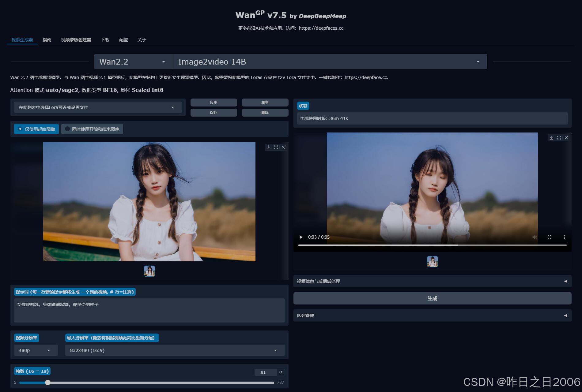The width and height of the screenshot is (582, 392).
Task: Play the generated video
Action: click(x=300, y=237)
